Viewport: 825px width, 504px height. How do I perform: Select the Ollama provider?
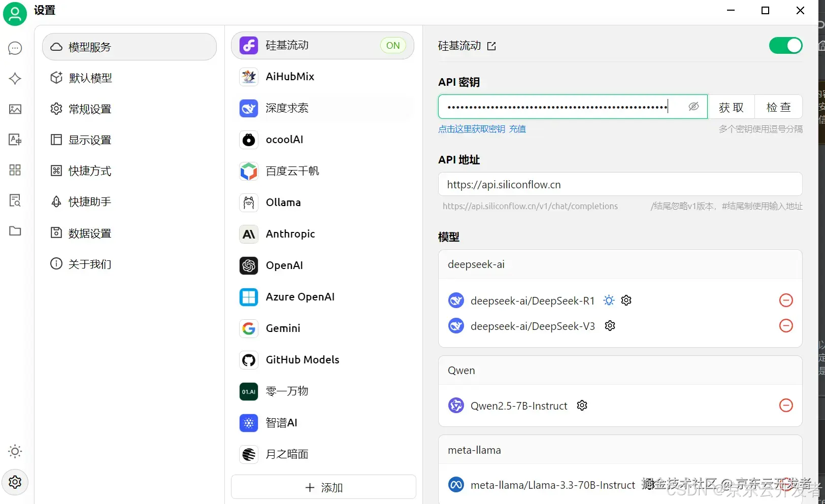coord(323,203)
